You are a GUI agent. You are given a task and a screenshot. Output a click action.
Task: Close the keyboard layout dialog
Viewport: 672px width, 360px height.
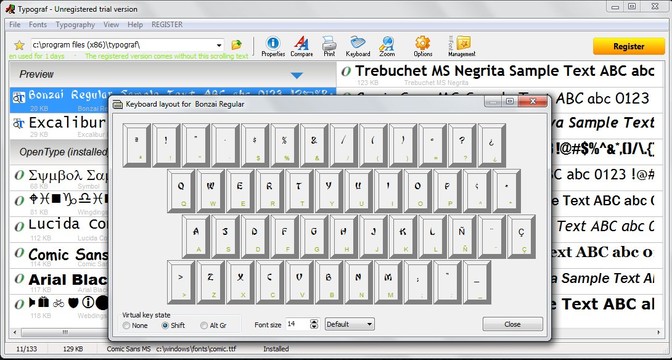pyautogui.click(x=513, y=324)
